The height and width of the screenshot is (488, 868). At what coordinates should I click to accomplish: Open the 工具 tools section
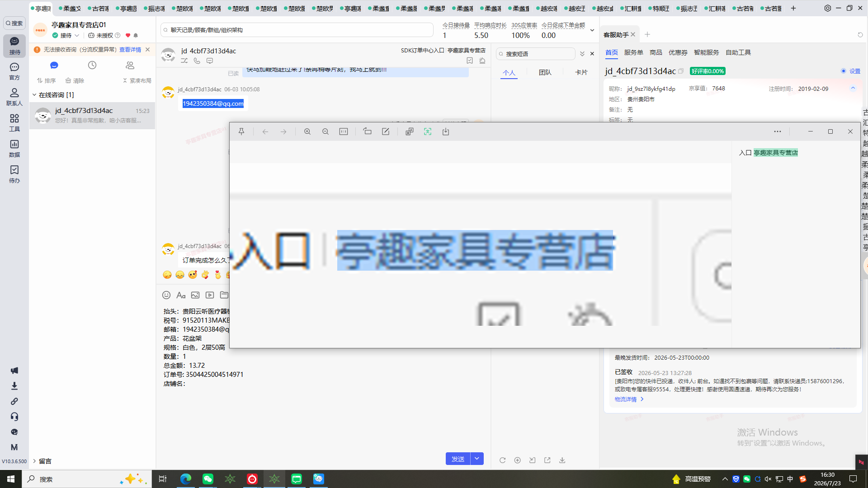(x=14, y=123)
